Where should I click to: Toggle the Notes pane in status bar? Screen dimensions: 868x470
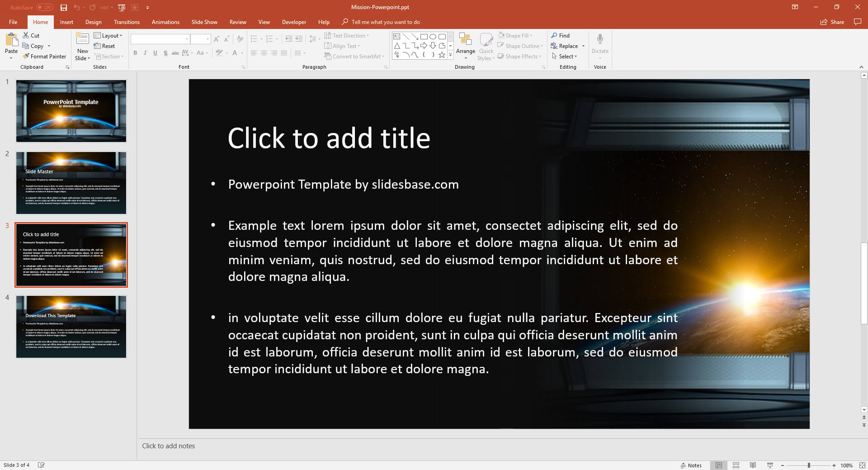click(691, 465)
